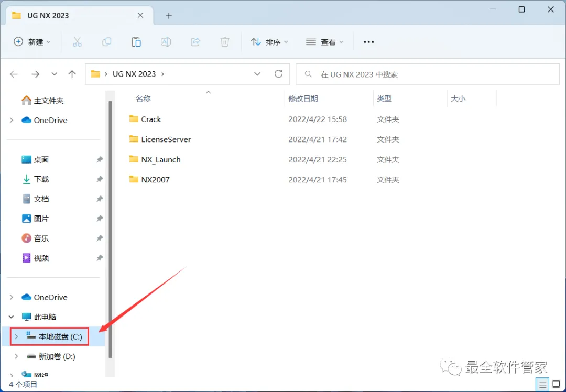Go forward with the right arrow
Image resolution: width=566 pixels, height=392 pixels.
click(x=35, y=74)
